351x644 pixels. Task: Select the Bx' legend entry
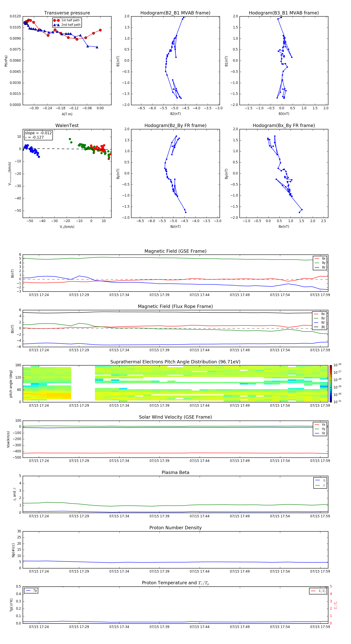(320, 314)
